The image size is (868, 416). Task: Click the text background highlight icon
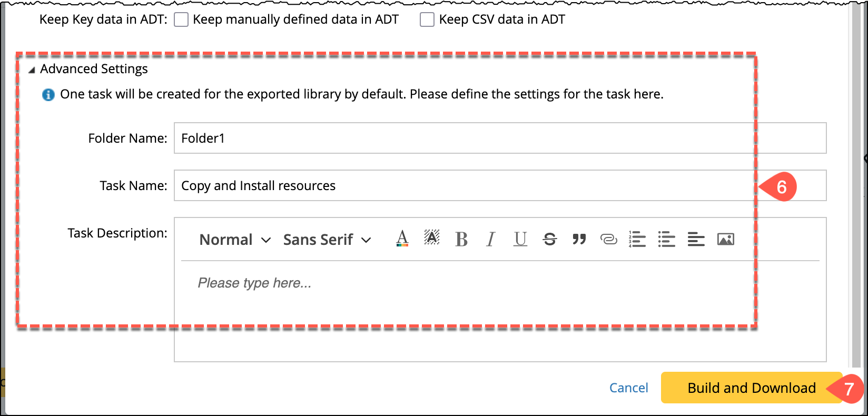(x=432, y=238)
